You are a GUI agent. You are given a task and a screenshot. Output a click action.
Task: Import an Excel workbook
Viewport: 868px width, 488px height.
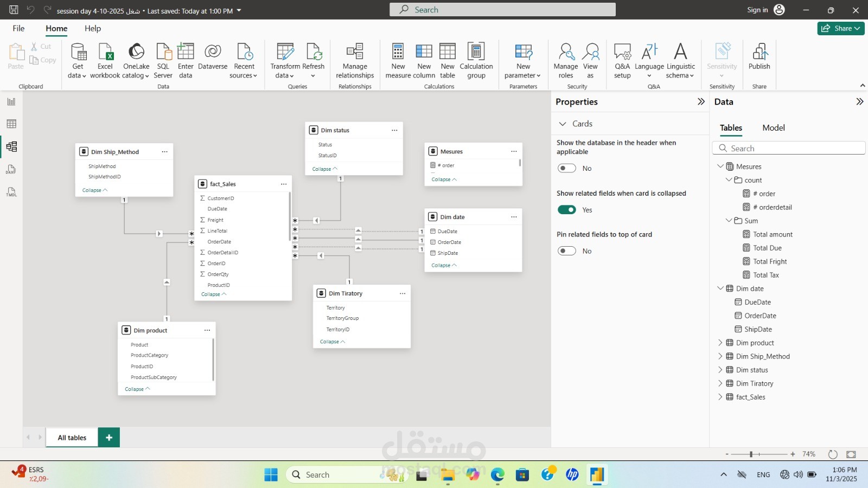pyautogui.click(x=105, y=61)
